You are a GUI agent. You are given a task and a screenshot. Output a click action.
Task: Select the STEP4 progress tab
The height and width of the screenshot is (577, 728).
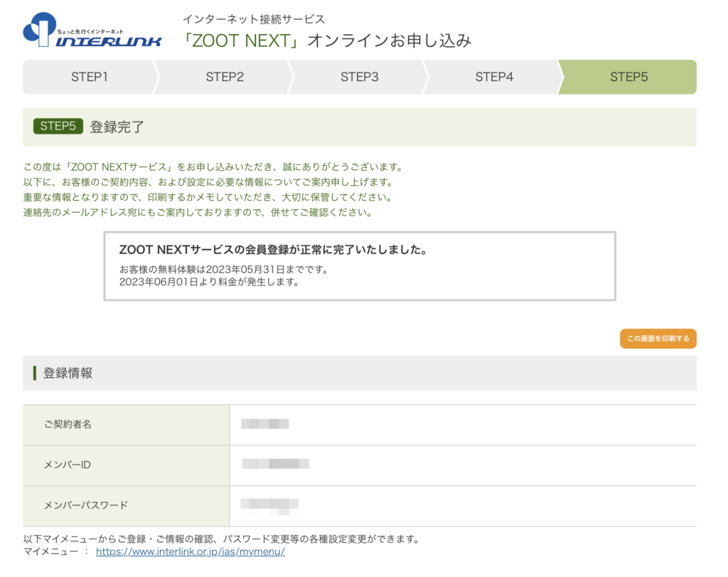(x=494, y=77)
